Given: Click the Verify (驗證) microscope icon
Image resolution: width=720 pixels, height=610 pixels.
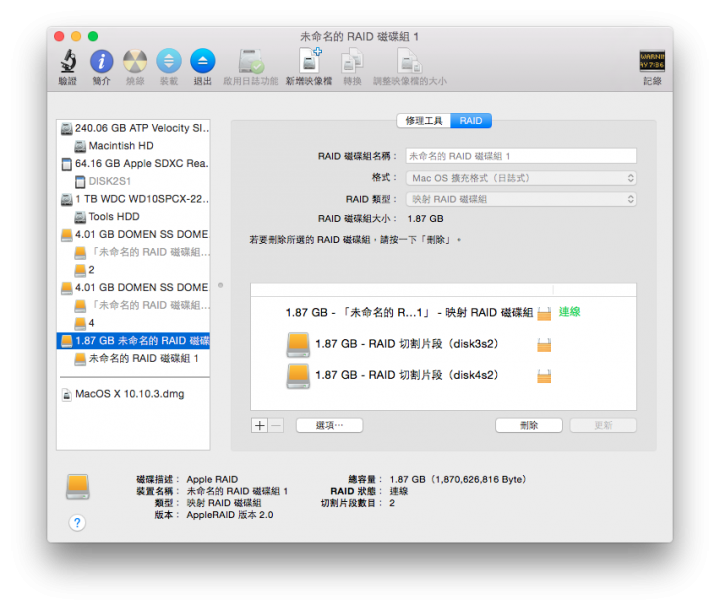Looking at the screenshot, I should [x=68, y=62].
